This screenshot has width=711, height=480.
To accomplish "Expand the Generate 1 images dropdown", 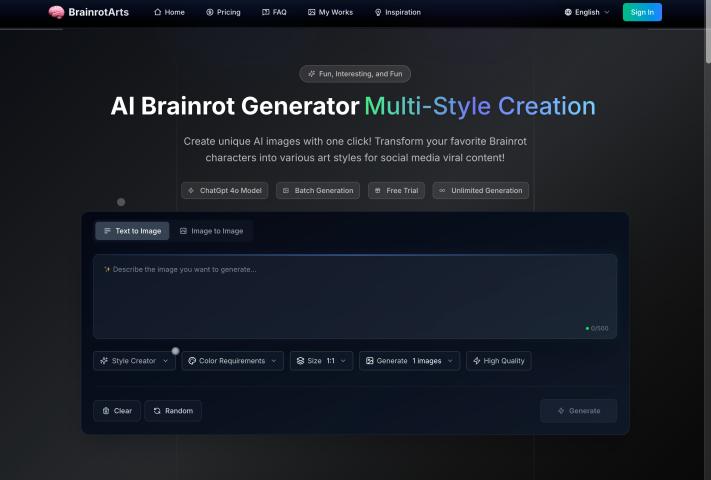I will (409, 361).
